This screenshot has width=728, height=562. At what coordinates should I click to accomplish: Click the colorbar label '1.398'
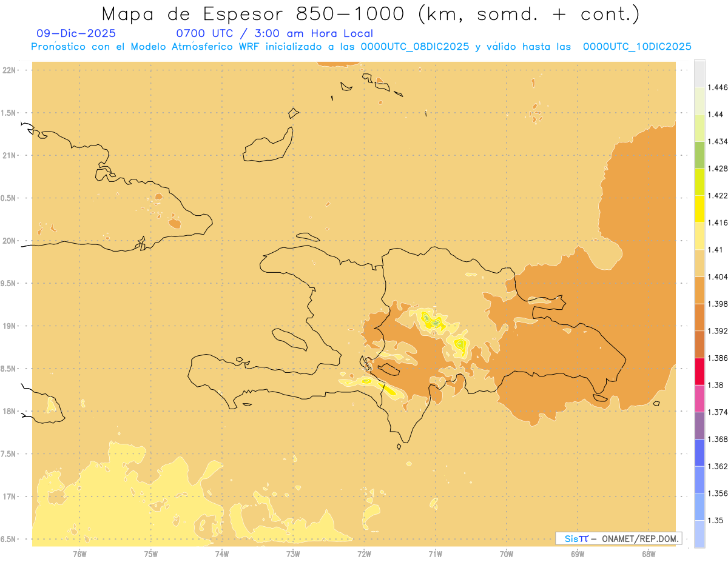tap(718, 304)
